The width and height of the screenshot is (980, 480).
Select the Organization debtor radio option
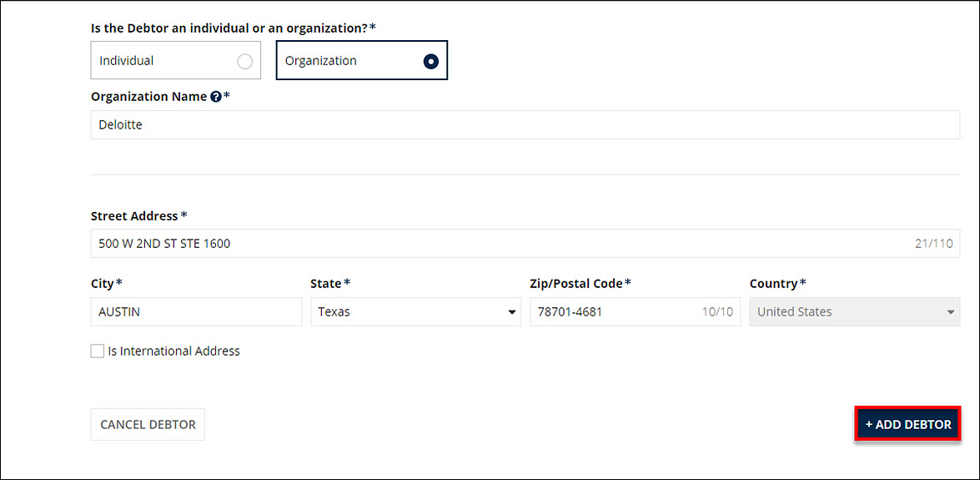point(430,61)
